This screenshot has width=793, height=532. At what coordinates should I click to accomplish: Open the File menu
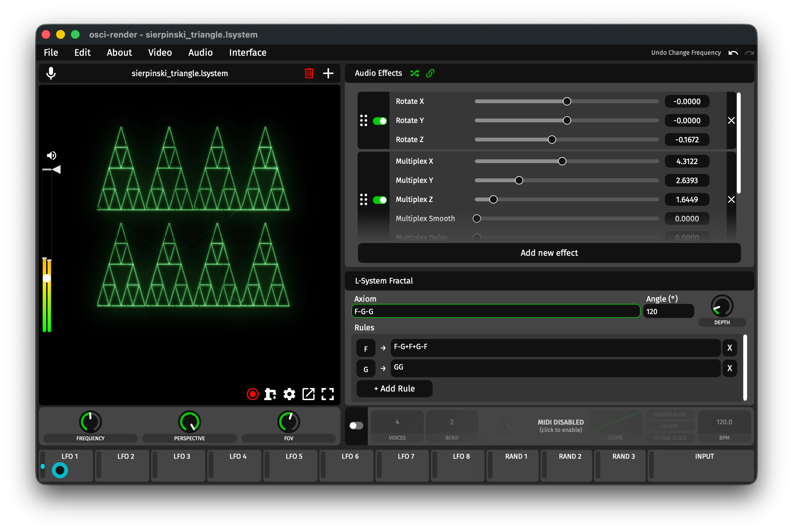51,53
